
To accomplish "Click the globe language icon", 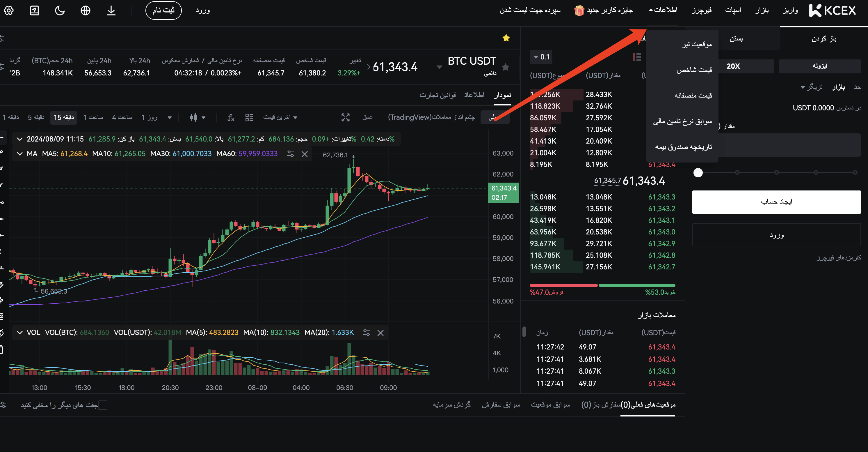I will coord(85,10).
